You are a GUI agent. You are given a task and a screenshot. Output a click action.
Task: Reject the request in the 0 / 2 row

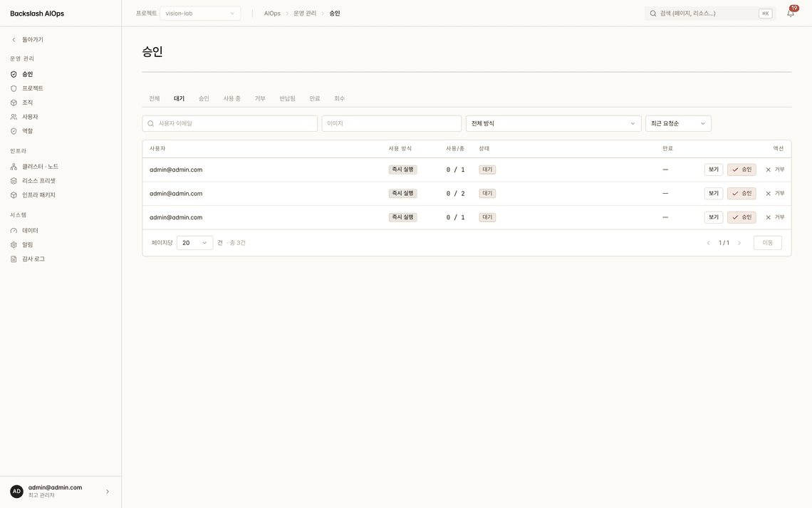pyautogui.click(x=775, y=194)
